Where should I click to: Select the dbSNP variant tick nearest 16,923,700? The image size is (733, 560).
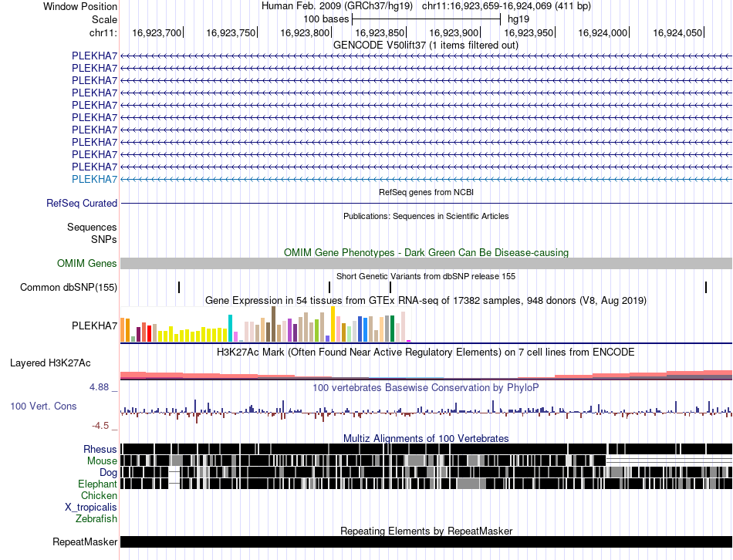(179, 287)
